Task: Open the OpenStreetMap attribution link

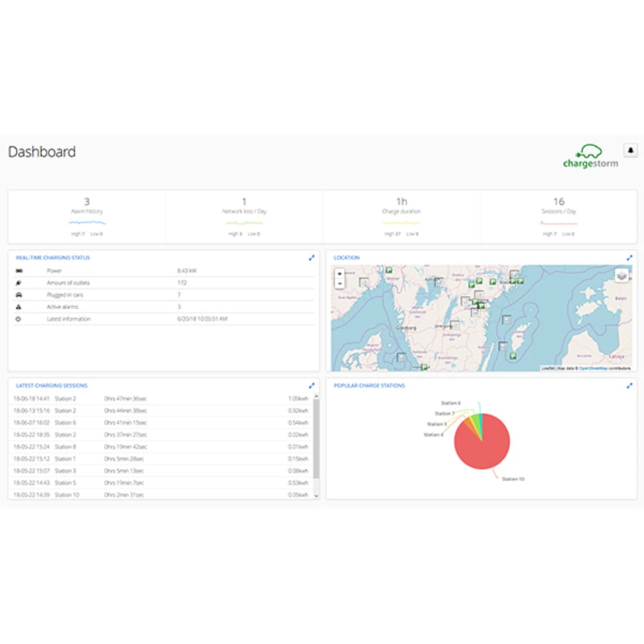Action: 593,368
